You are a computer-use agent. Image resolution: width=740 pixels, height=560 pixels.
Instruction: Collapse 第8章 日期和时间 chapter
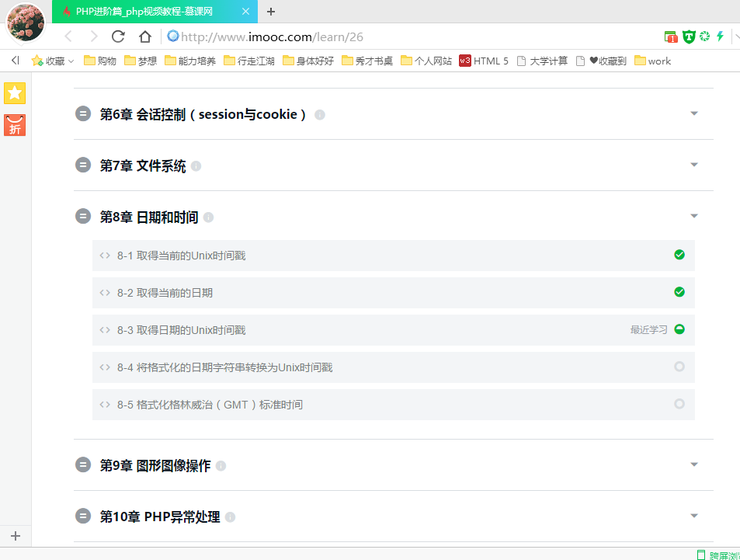click(x=83, y=216)
